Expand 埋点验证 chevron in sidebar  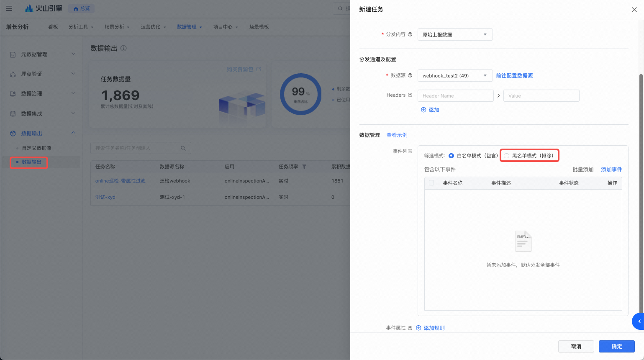pyautogui.click(x=73, y=74)
